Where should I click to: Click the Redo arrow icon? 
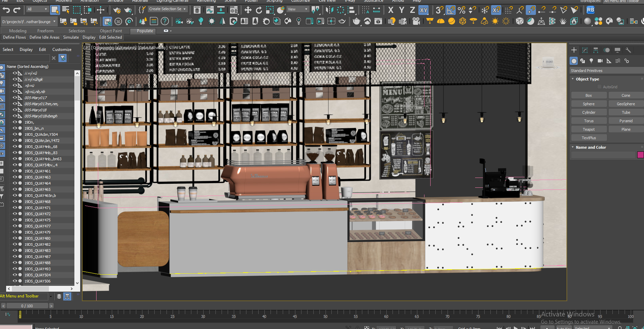17,10
